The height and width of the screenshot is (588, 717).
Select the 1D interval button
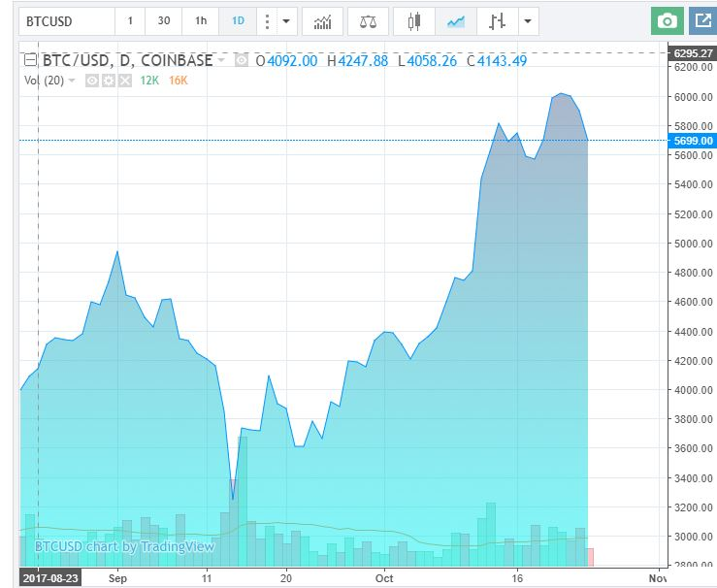tap(238, 21)
